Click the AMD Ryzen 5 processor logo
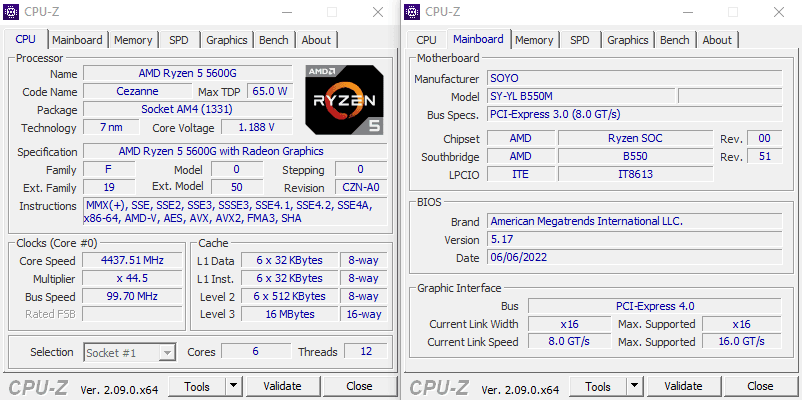The width and height of the screenshot is (802, 400). pyautogui.click(x=344, y=100)
